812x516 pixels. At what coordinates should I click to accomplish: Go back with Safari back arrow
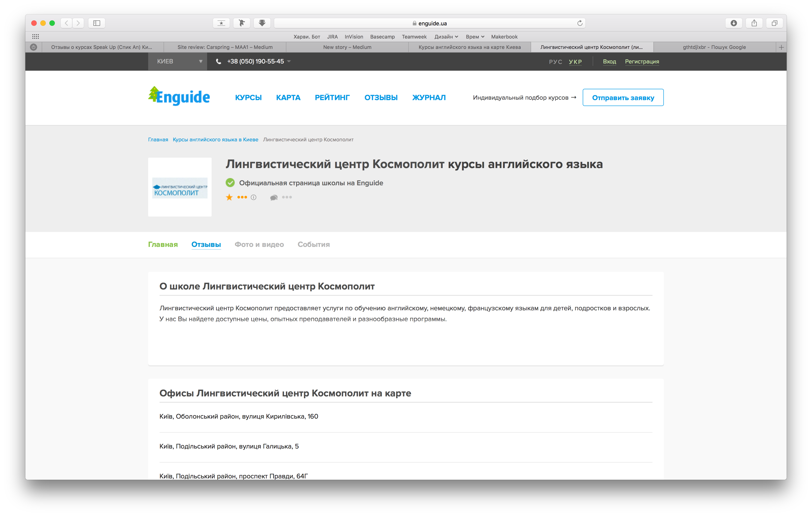point(66,23)
